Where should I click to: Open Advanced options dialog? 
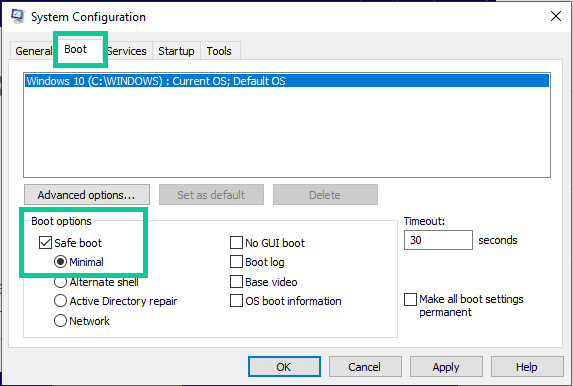(87, 194)
